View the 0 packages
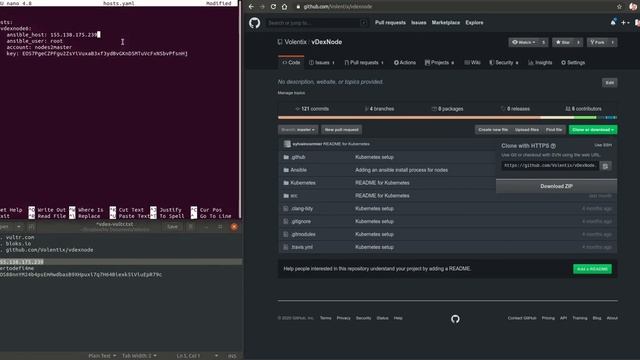Screen dimensions: 640x360 point(447,109)
